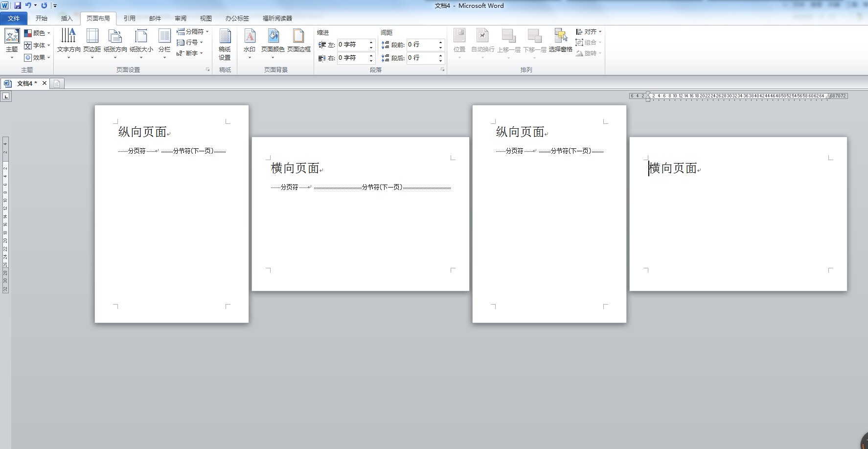
Task: Open Line Numbers (行号) dropdown
Action: (190, 42)
